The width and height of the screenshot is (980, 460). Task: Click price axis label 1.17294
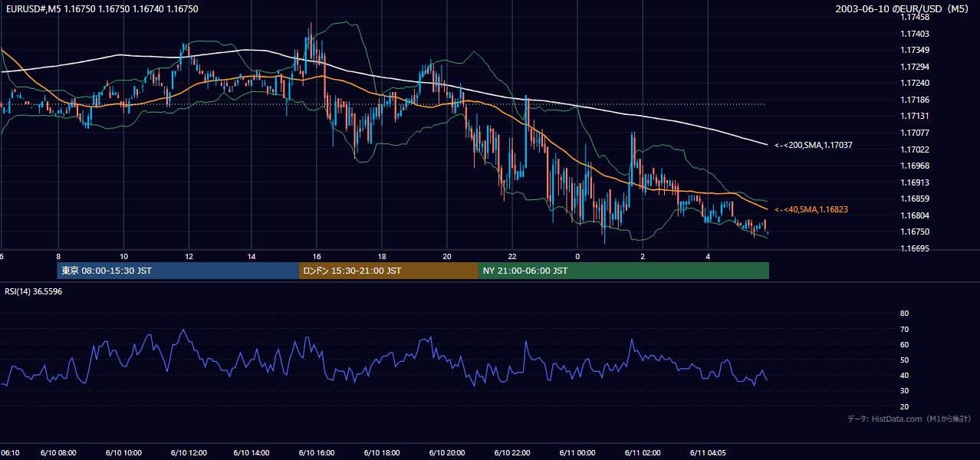click(915, 67)
